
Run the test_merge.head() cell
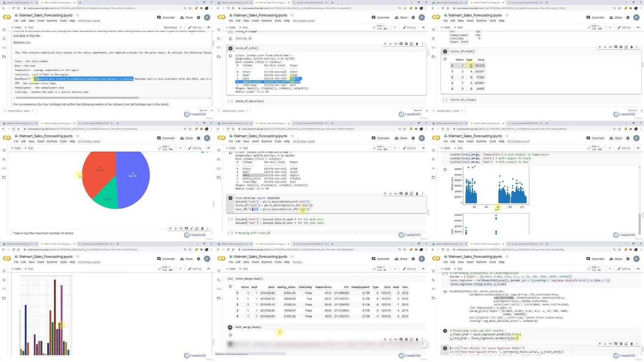(230, 327)
